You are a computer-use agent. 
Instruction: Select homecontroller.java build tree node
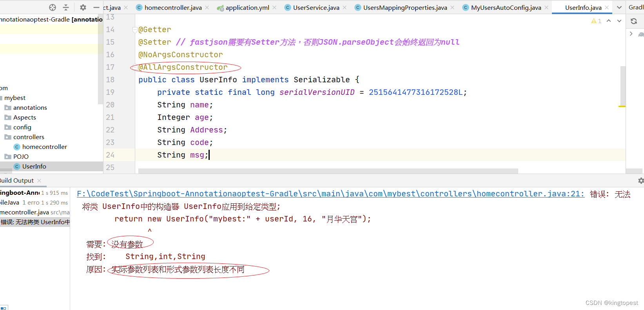(34, 212)
